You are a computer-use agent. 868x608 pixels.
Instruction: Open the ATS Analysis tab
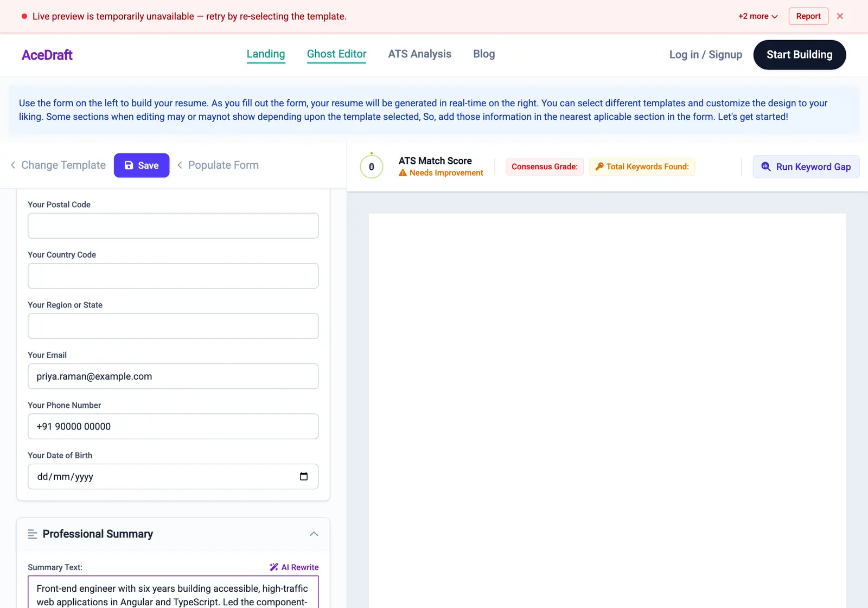tap(420, 54)
